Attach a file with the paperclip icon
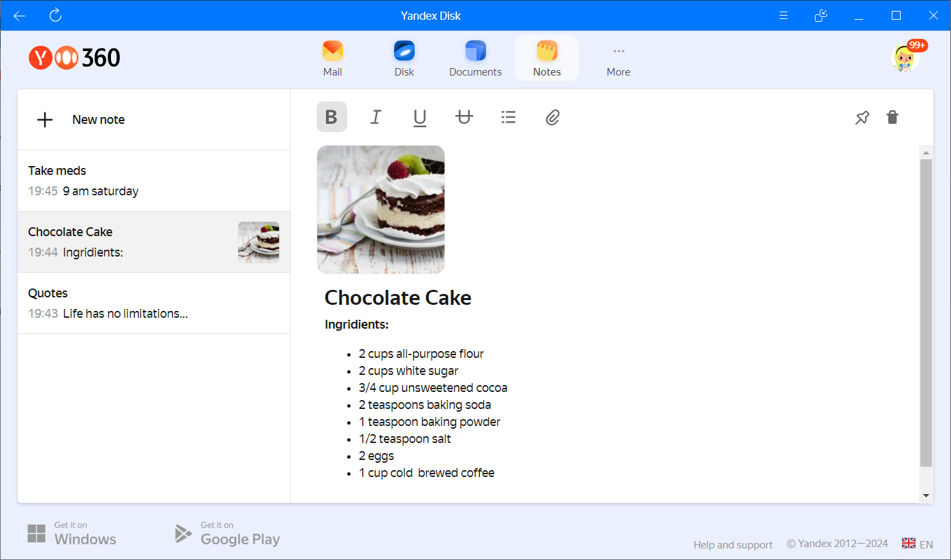Screen dimensions: 951x560 click(x=553, y=118)
